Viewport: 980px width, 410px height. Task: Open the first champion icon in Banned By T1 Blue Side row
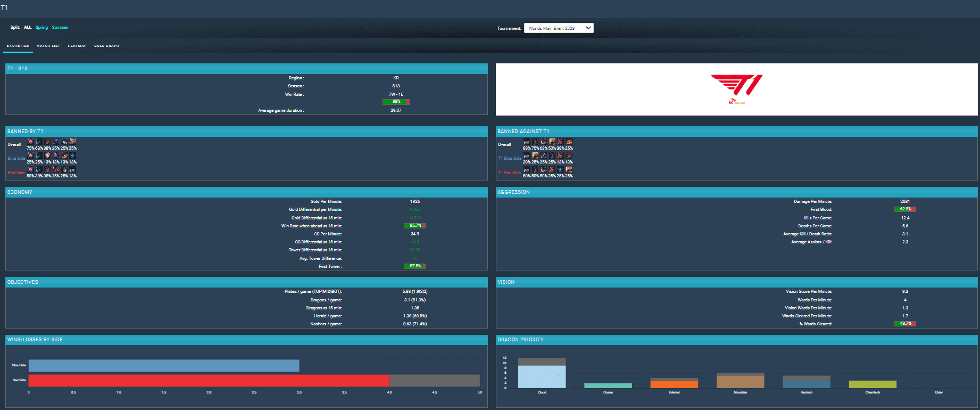tap(30, 155)
